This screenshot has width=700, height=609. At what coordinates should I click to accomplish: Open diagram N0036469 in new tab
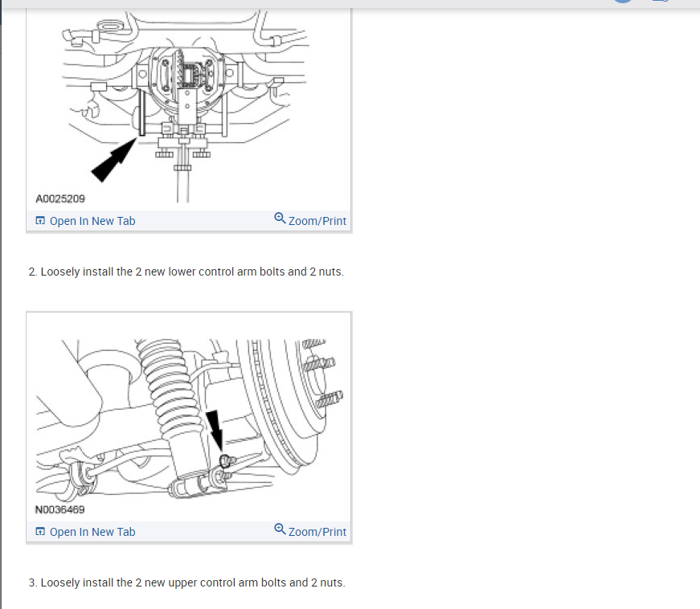pyautogui.click(x=85, y=532)
